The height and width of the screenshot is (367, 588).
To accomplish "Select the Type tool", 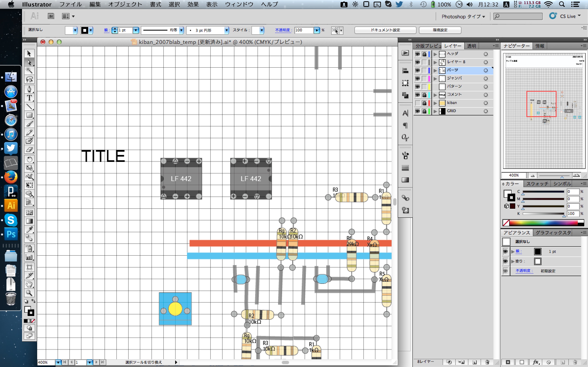I will [29, 98].
